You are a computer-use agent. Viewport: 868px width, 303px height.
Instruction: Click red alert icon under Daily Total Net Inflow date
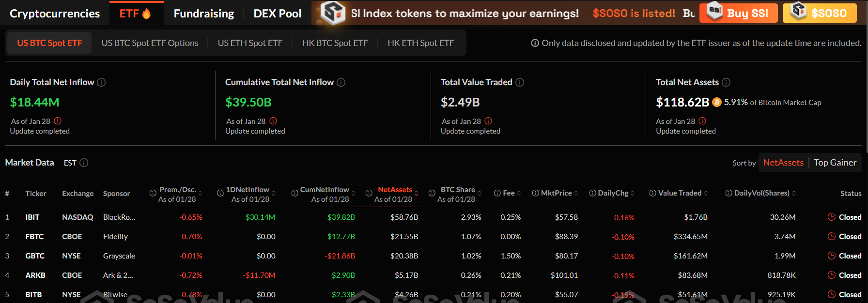click(58, 121)
